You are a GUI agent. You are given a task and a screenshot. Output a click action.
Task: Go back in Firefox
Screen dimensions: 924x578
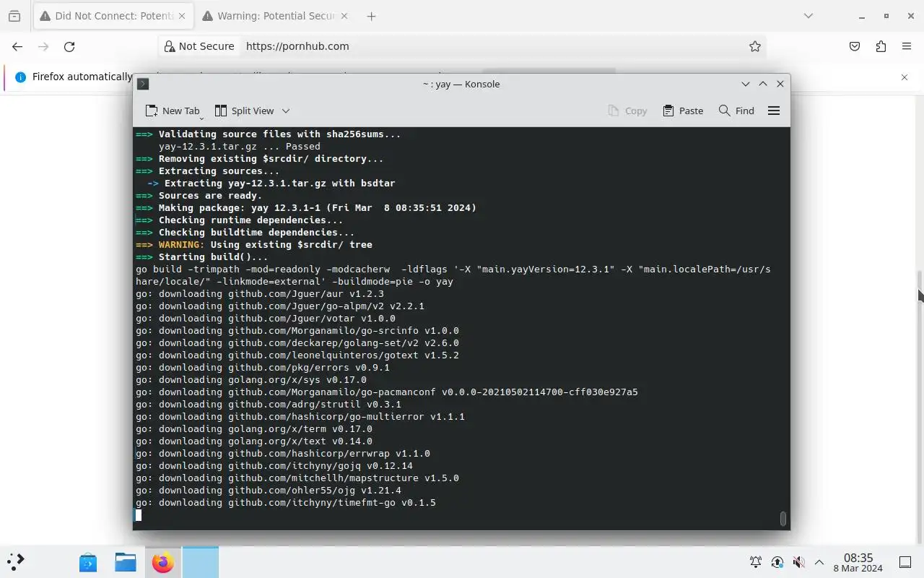point(17,46)
